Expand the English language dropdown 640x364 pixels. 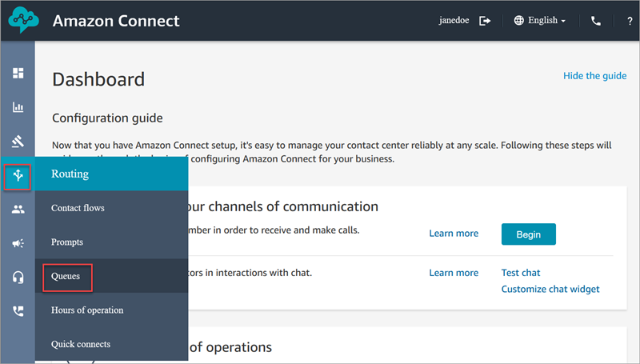pos(541,21)
